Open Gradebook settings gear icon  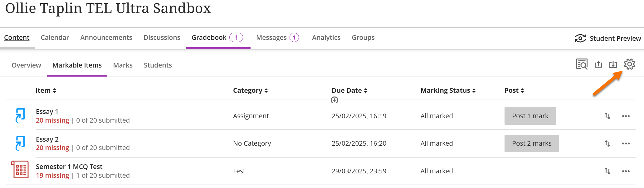(x=629, y=64)
